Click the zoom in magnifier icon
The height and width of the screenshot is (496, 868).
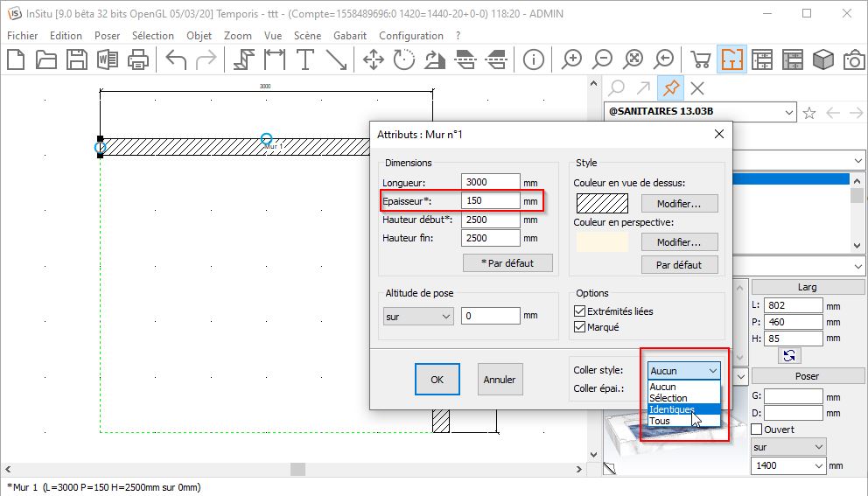pyautogui.click(x=572, y=59)
